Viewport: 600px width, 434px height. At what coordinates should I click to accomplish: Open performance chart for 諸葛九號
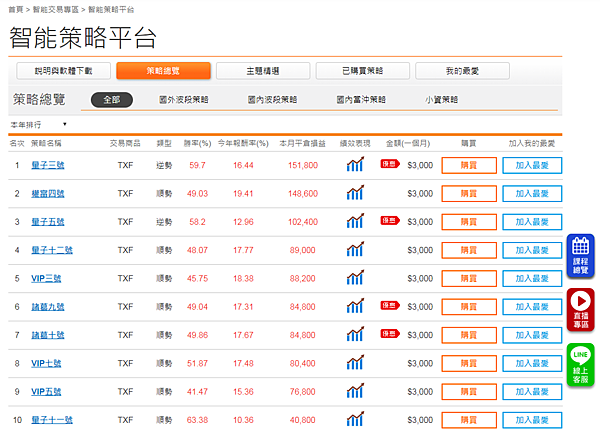click(355, 306)
